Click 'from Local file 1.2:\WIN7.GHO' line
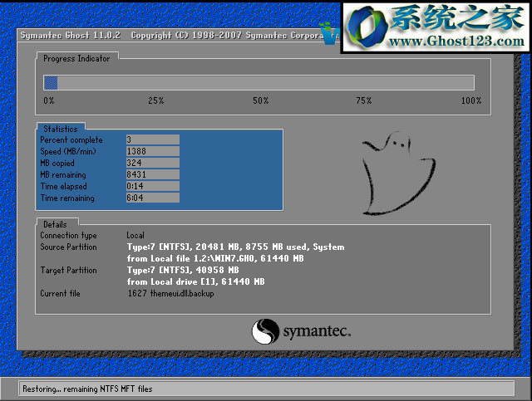Screen dimensions: 532x401 [215, 258]
